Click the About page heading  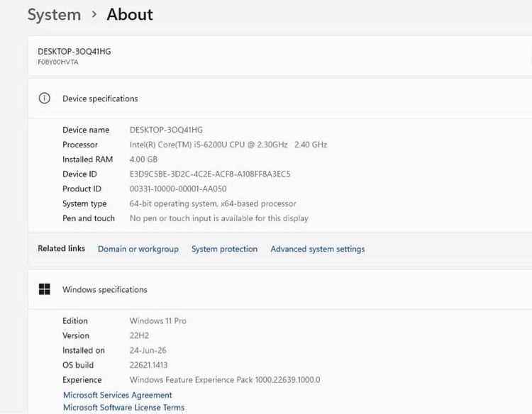click(130, 15)
